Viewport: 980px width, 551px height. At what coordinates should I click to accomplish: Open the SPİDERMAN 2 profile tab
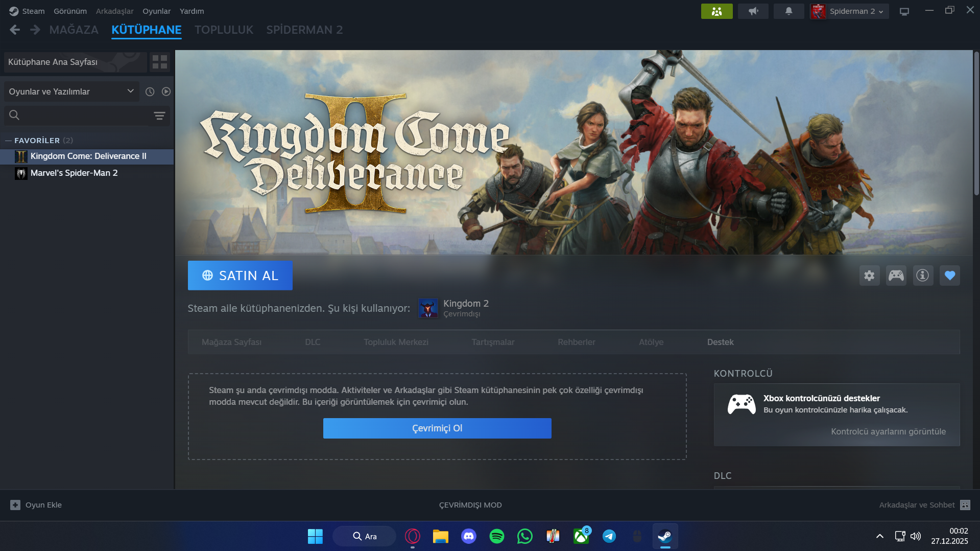click(x=304, y=30)
